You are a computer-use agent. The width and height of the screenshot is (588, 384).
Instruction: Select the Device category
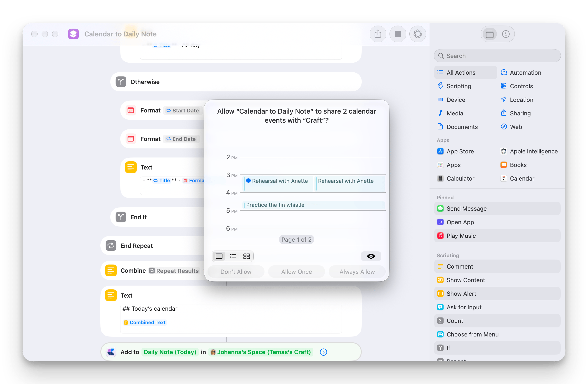point(451,100)
